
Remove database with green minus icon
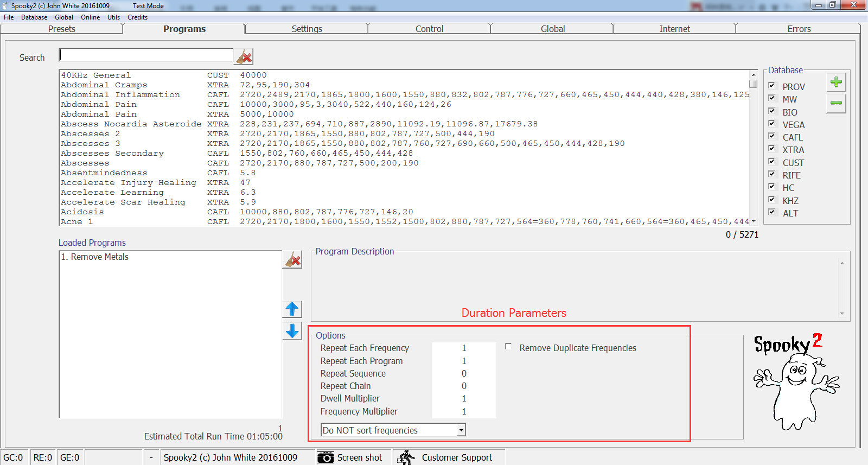click(836, 103)
